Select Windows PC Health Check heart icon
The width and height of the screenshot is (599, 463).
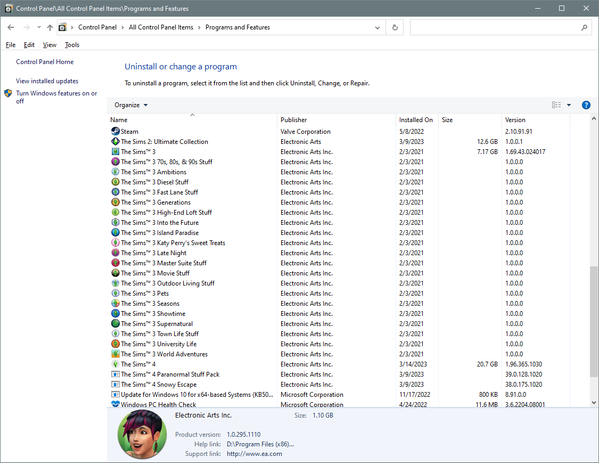point(115,404)
